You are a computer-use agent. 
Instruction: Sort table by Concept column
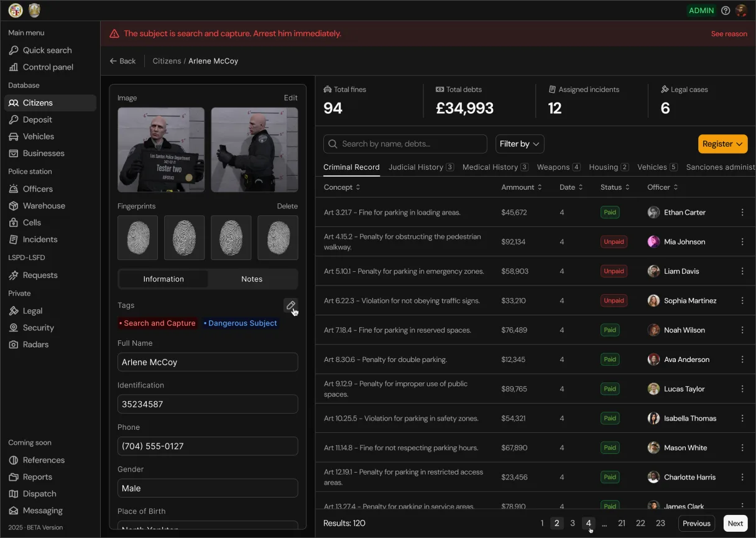342,187
